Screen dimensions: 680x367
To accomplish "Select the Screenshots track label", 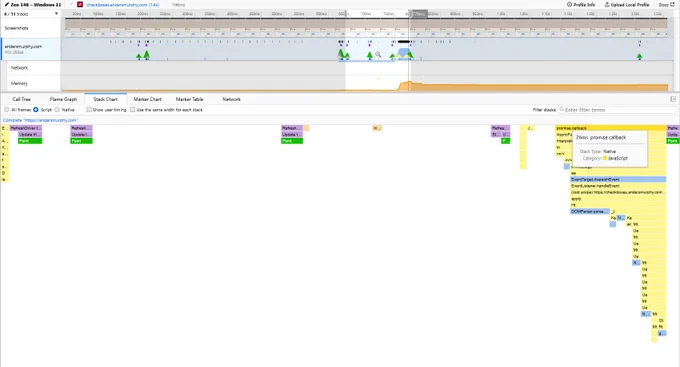I will click(16, 28).
